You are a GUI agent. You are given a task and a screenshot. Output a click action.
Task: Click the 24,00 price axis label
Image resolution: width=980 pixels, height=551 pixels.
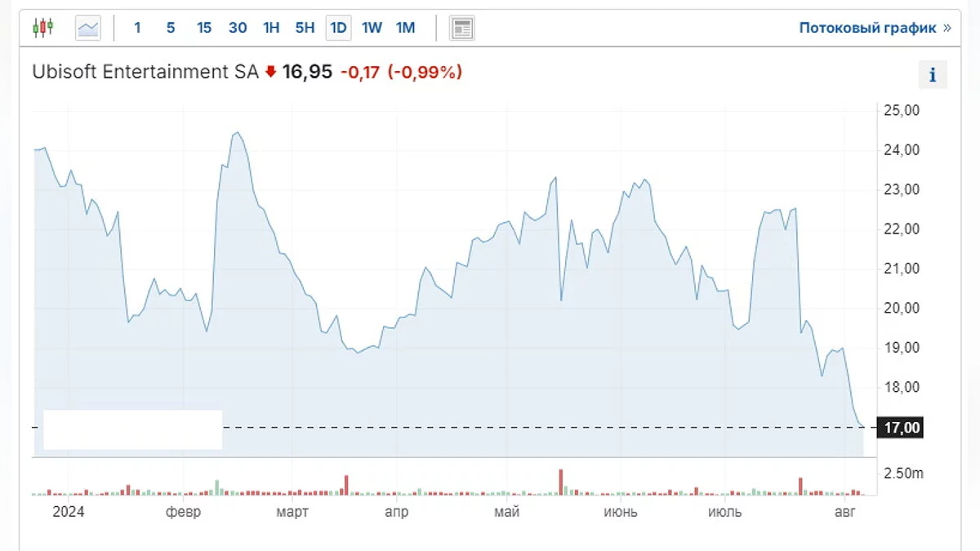(x=901, y=150)
